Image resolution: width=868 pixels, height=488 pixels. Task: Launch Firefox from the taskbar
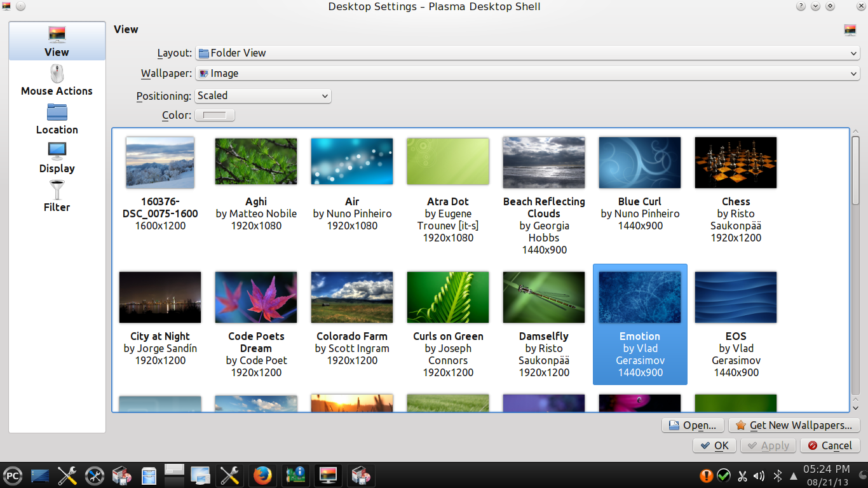[x=262, y=475]
